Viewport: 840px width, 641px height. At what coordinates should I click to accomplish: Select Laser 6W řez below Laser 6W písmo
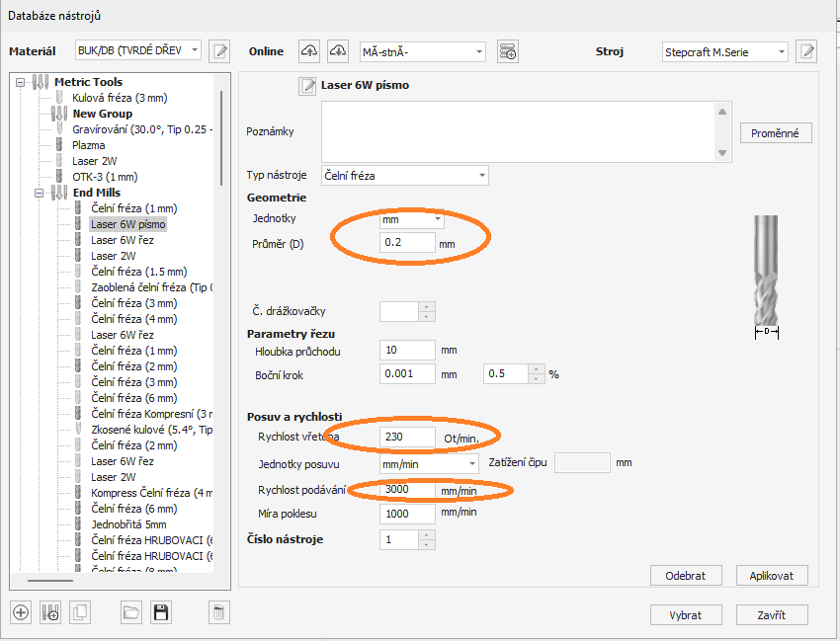tap(123, 240)
